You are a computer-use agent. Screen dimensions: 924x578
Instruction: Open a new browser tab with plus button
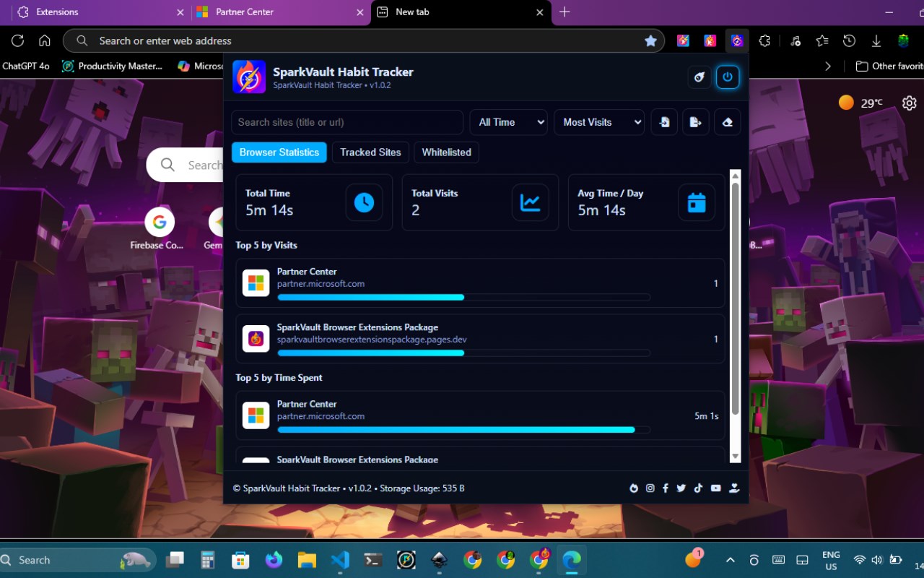565,12
